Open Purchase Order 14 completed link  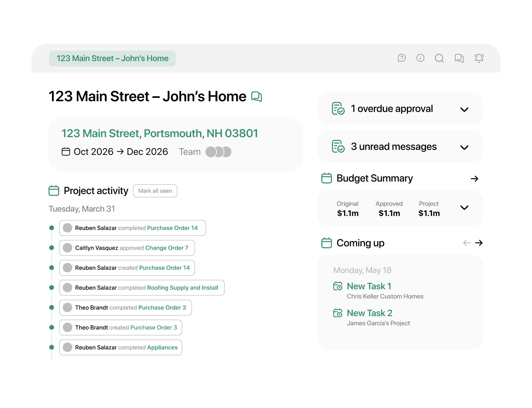(172, 228)
